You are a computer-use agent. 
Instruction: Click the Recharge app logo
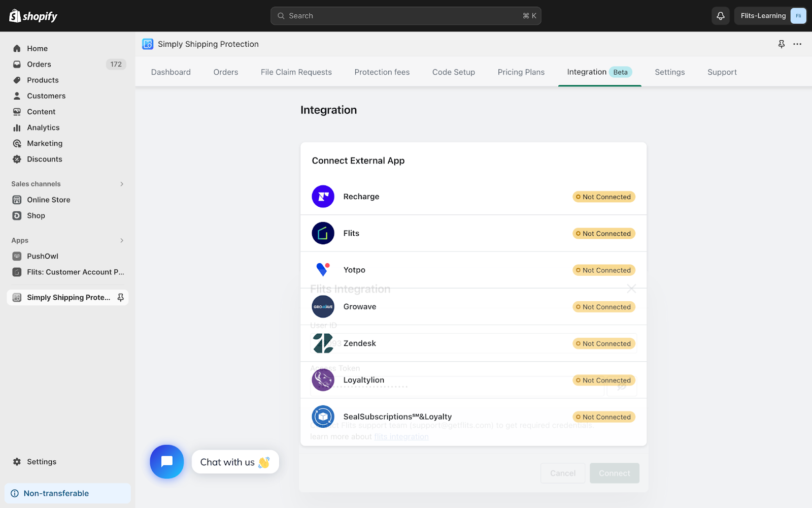tap(323, 197)
